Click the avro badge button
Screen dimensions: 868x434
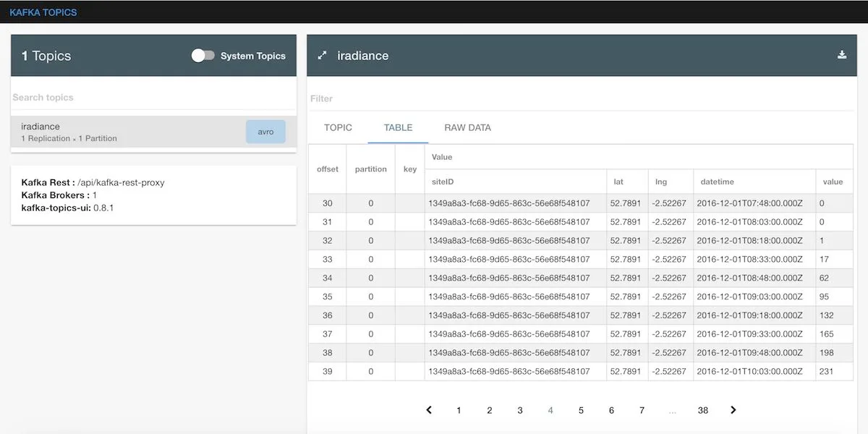point(265,132)
